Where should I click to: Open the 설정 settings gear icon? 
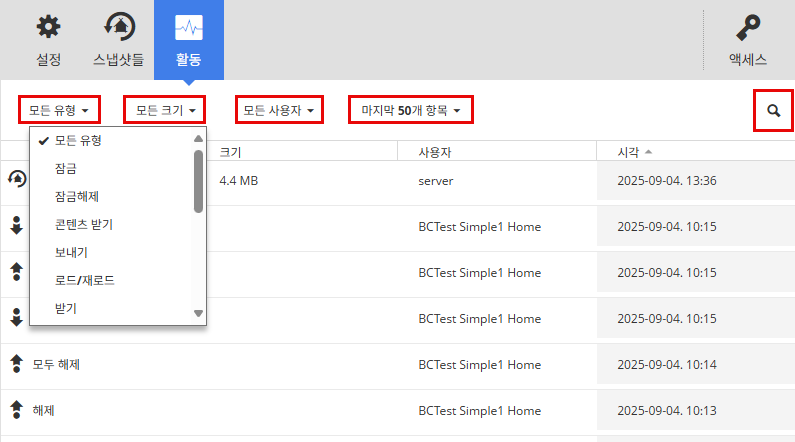pyautogui.click(x=48, y=27)
